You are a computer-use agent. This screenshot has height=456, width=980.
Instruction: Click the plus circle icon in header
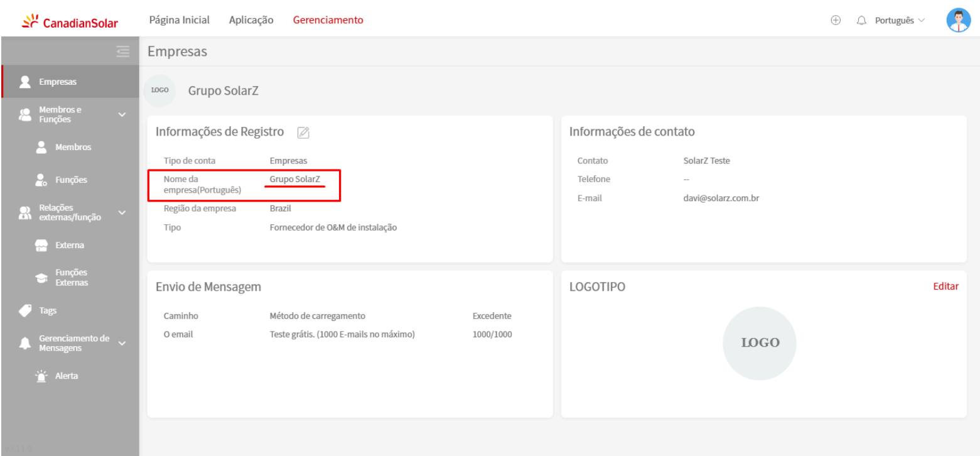pyautogui.click(x=836, y=20)
